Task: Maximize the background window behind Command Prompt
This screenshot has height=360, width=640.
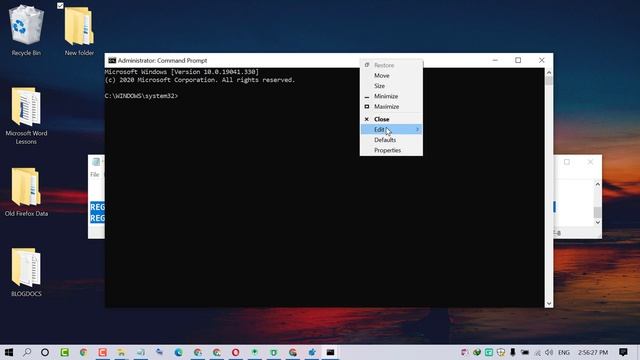Action: 567,162
